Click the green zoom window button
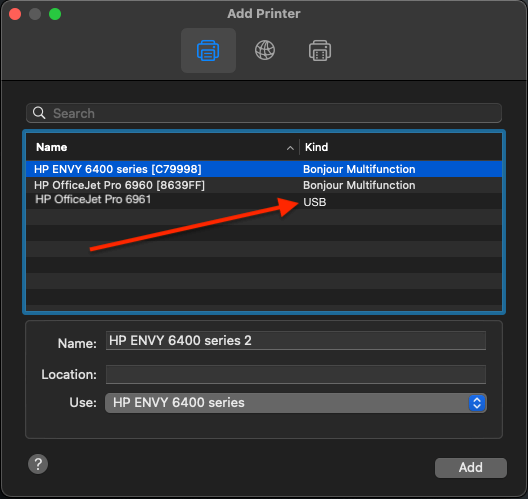The image size is (528, 499). pos(55,14)
